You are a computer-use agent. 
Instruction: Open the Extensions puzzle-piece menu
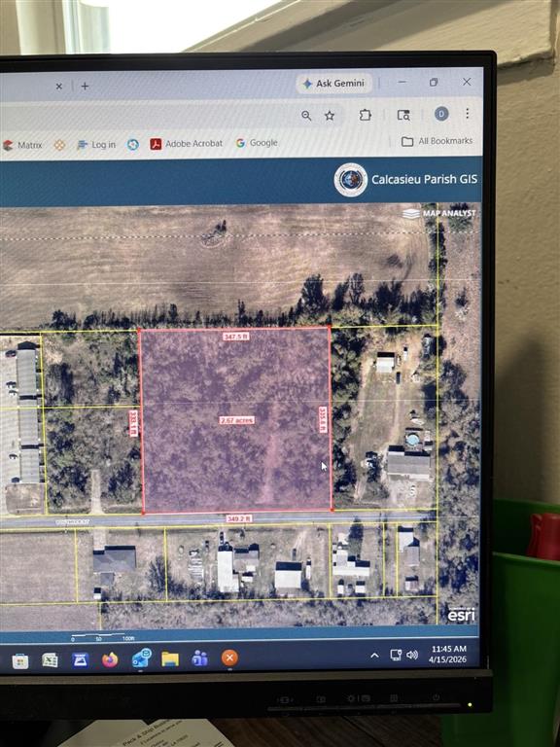point(366,115)
